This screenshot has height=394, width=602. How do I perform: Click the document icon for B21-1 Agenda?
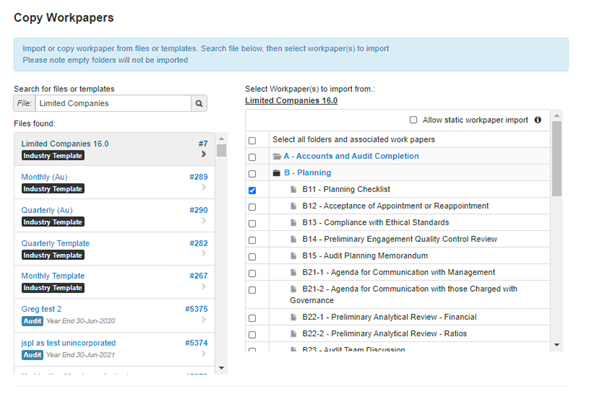[x=294, y=272]
